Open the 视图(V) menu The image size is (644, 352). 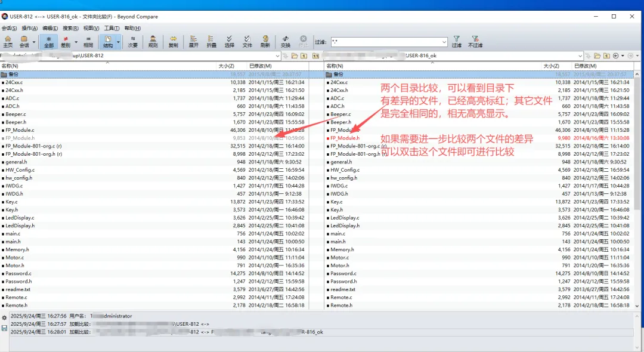[x=91, y=29]
